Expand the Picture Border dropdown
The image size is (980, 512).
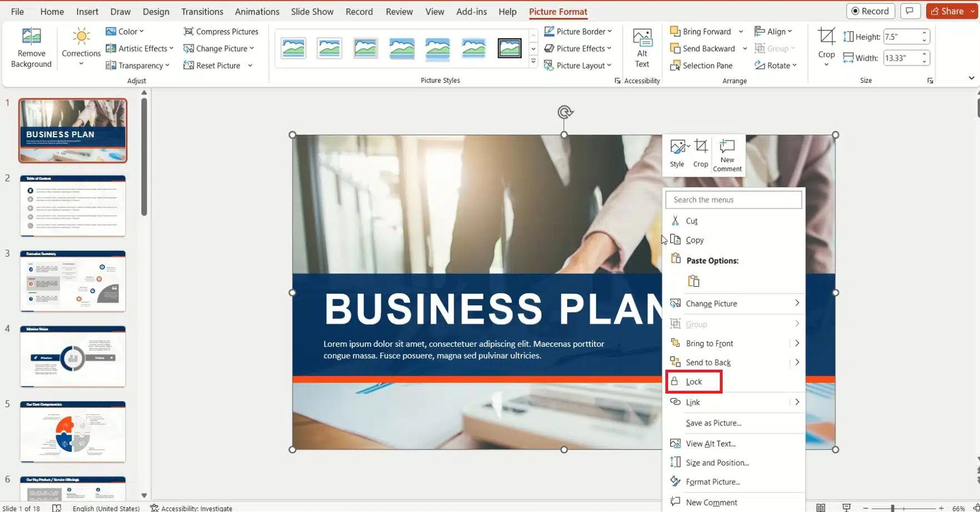(x=578, y=32)
